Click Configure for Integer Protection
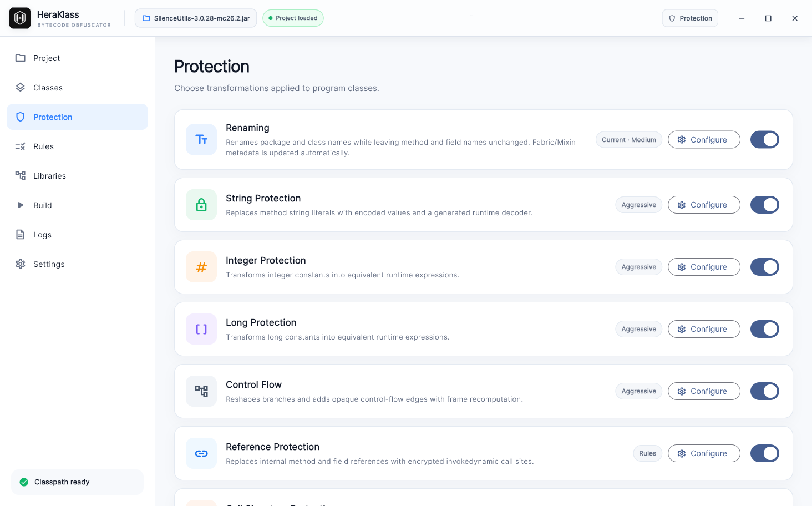812x506 pixels. tap(704, 267)
